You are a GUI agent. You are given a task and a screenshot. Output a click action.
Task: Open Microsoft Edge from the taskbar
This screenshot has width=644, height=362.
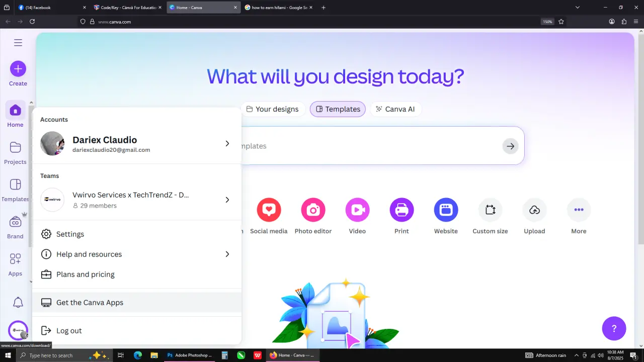[138, 355]
